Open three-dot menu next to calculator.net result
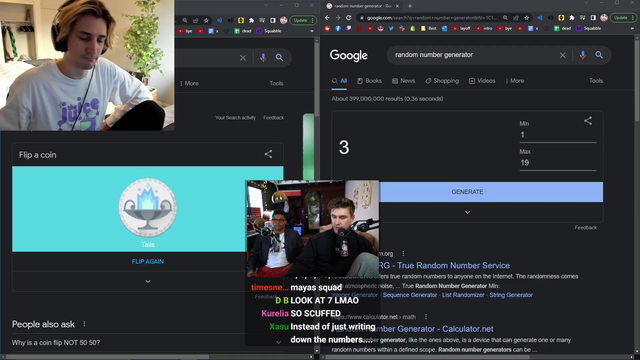Viewport: 640px width, 360px height. pos(426,317)
